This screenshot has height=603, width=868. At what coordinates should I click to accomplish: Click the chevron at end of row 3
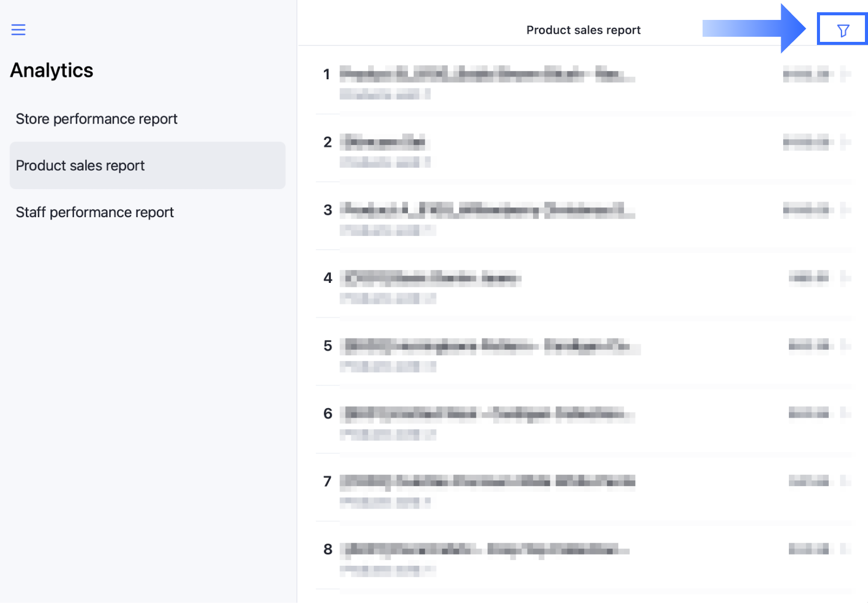coord(845,210)
